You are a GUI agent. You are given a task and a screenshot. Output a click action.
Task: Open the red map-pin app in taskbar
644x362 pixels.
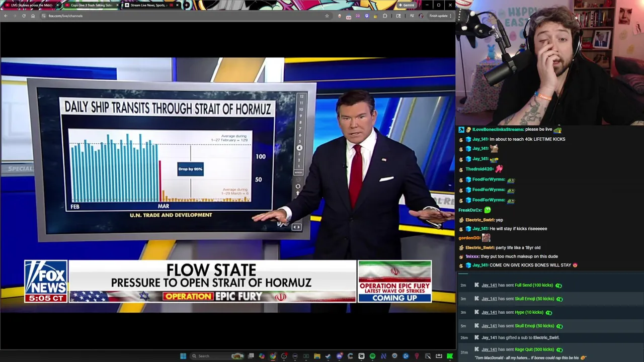coord(417,356)
